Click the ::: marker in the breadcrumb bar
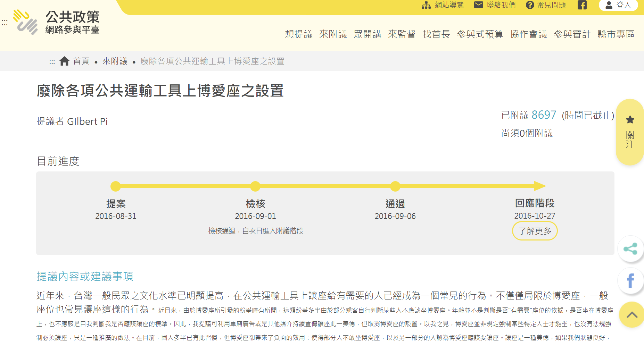The width and height of the screenshot is (644, 346). coord(52,62)
